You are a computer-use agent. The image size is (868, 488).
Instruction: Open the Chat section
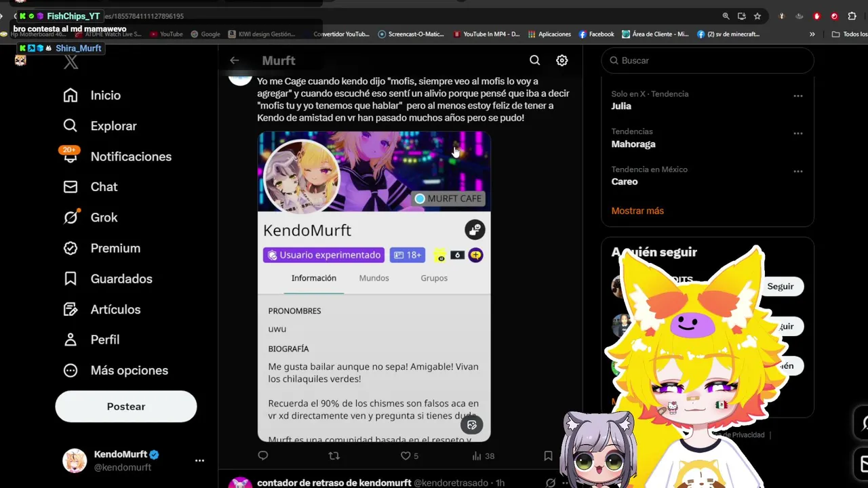coord(90,187)
